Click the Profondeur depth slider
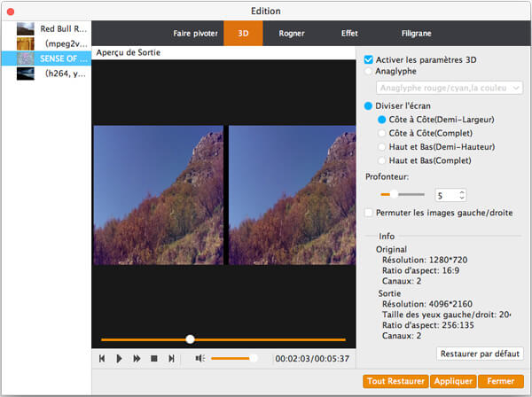Screen dimensions: 532x397 [x=403, y=193]
